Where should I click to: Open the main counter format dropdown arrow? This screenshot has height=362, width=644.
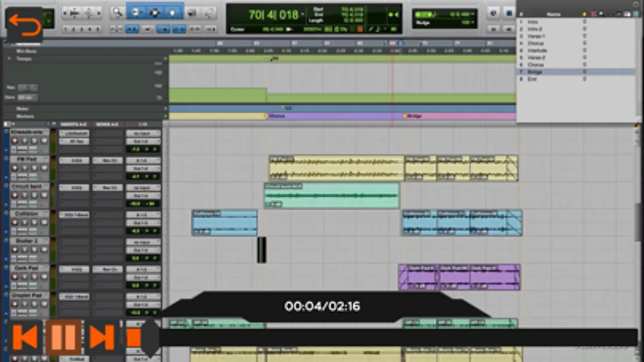coord(302,15)
